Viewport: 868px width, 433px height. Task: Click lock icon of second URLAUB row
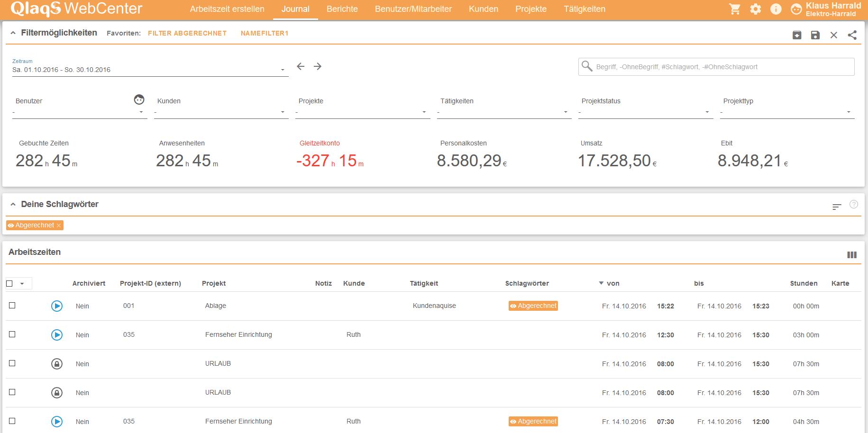pos(57,393)
